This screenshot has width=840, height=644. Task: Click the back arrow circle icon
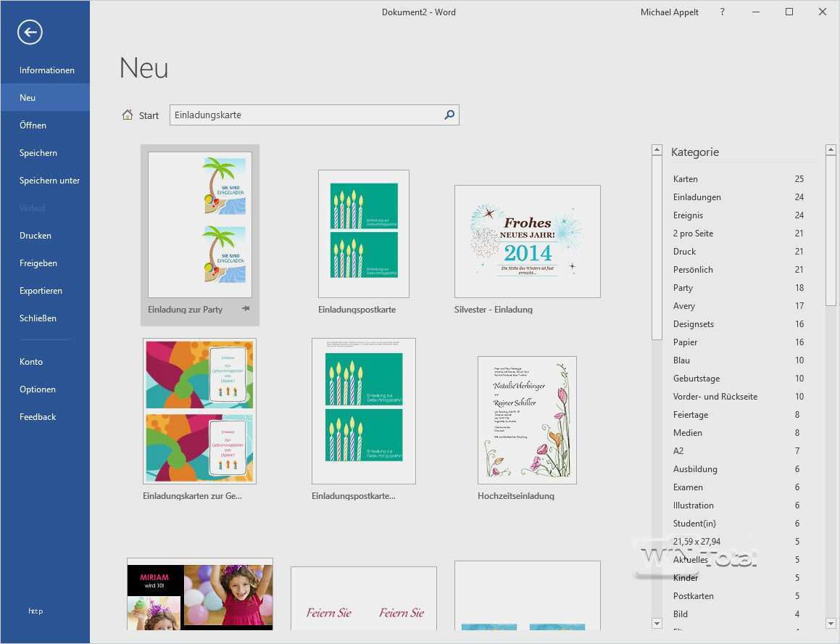coord(30,32)
